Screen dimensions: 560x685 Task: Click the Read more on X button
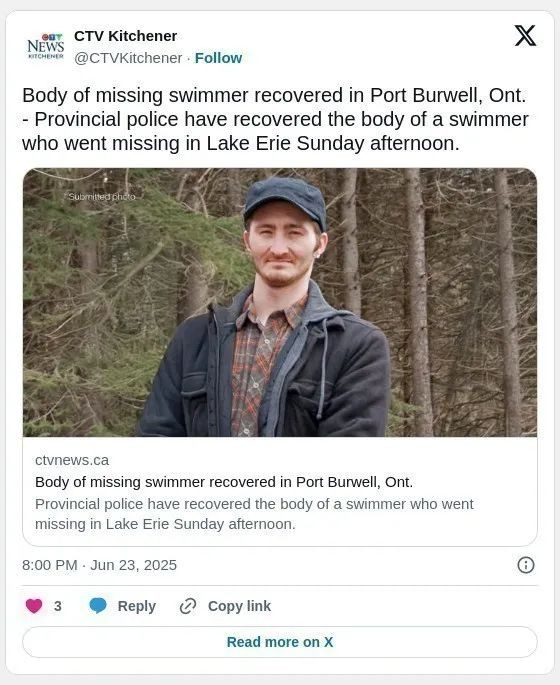(280, 642)
